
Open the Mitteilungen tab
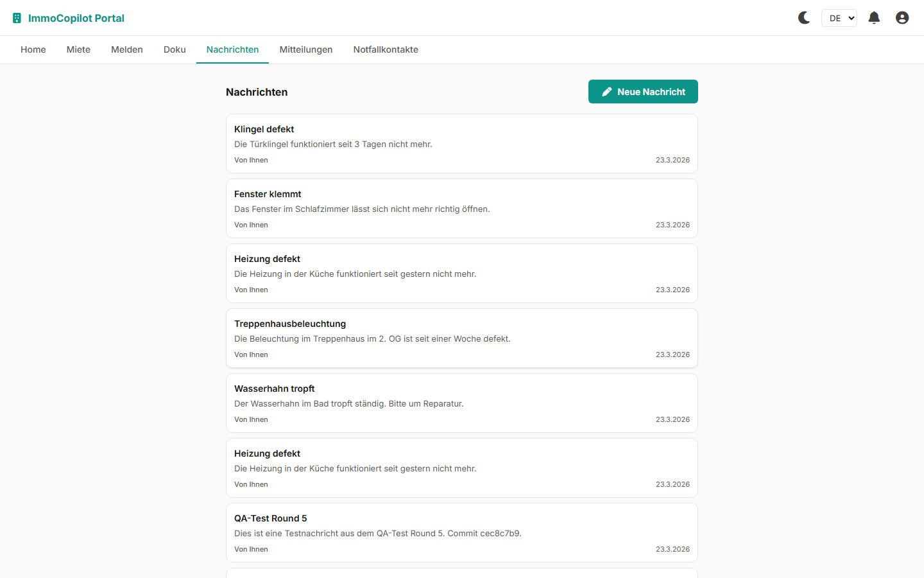point(306,49)
